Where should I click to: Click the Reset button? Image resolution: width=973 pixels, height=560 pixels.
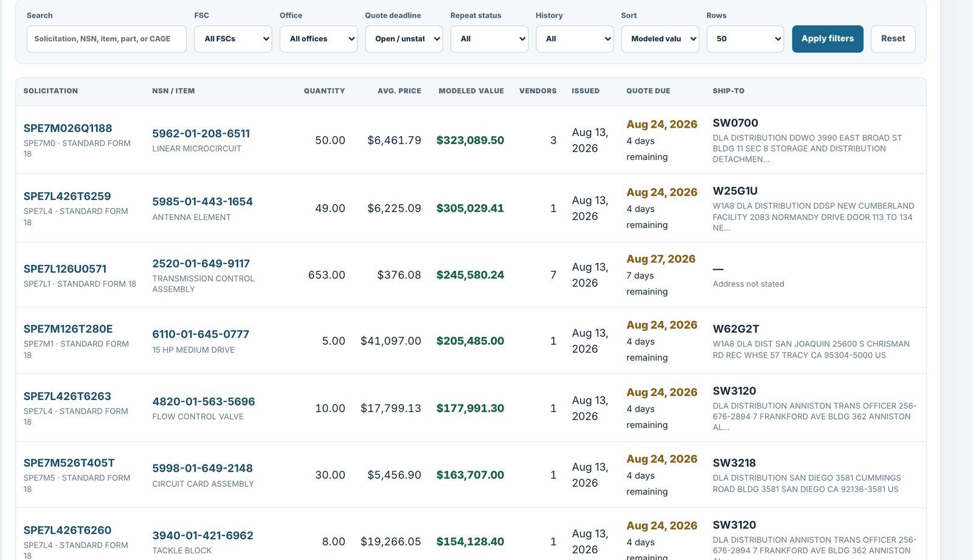[893, 39]
